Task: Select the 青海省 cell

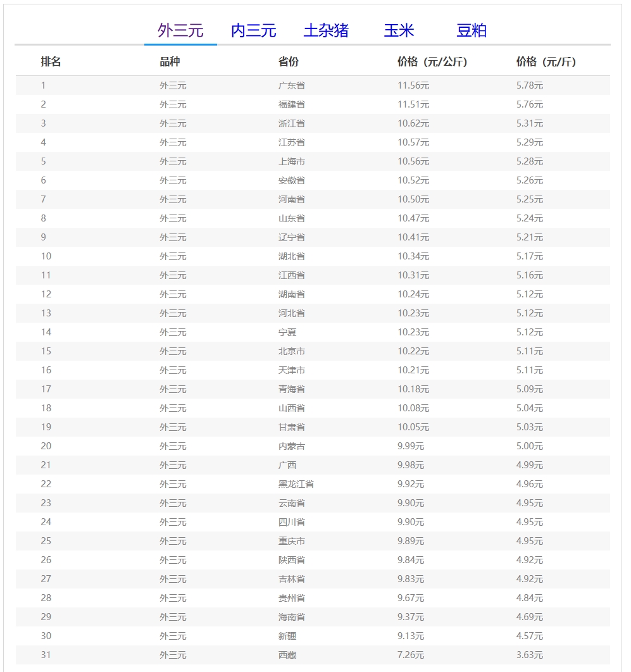Action: [x=292, y=389]
